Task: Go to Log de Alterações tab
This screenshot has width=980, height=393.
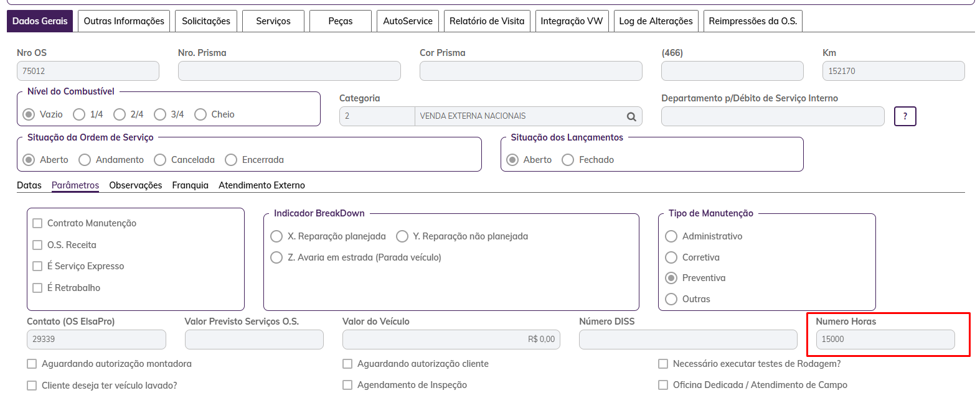Action: tap(656, 21)
